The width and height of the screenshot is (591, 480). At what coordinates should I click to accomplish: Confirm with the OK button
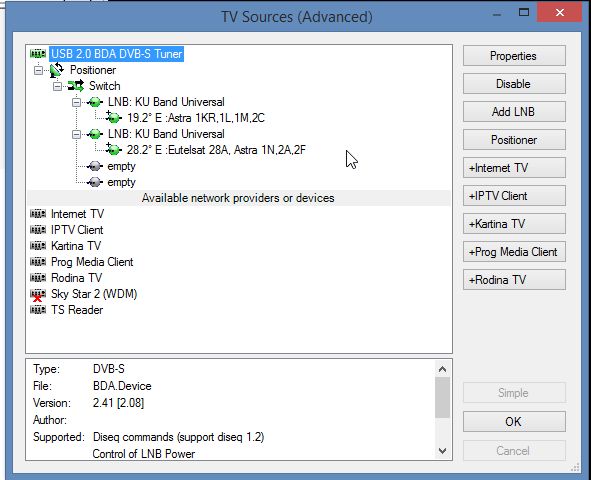pyautogui.click(x=514, y=421)
